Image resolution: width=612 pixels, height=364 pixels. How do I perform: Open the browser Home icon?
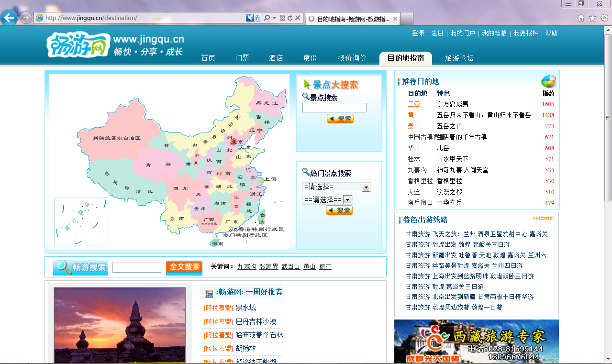coord(581,18)
